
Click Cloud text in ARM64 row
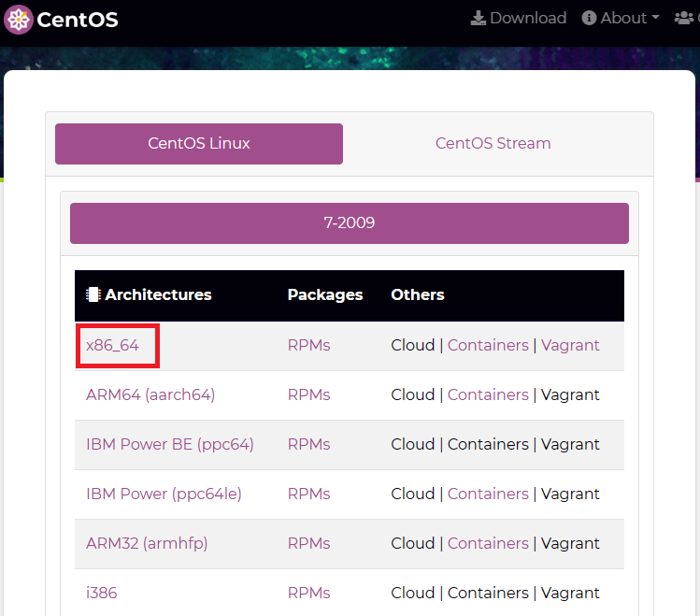(413, 395)
